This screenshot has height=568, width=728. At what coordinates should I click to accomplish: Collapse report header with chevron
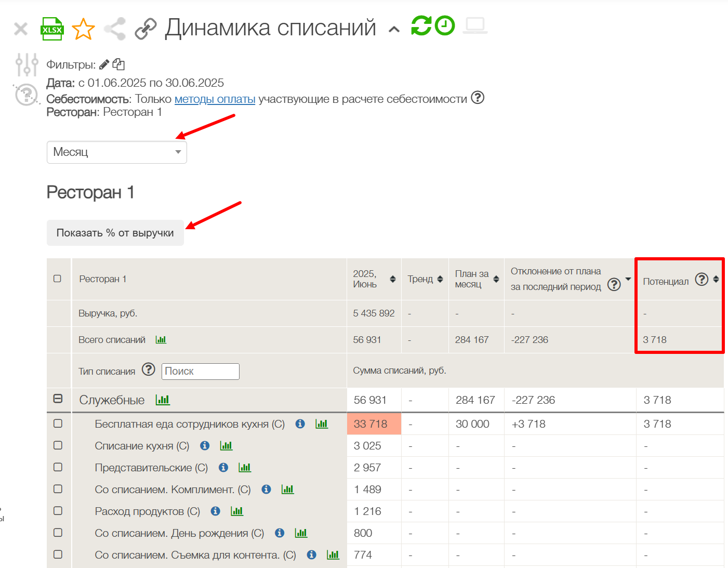click(394, 30)
